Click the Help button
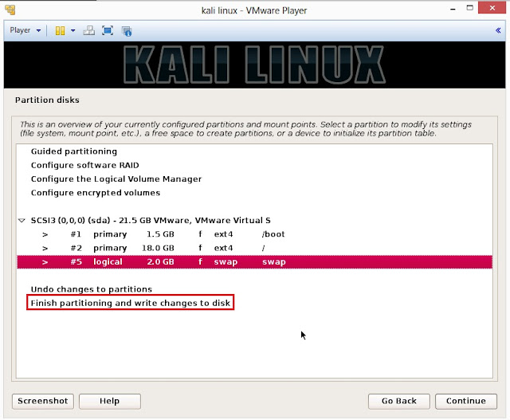The height and width of the screenshot is (420, 510). [110, 401]
